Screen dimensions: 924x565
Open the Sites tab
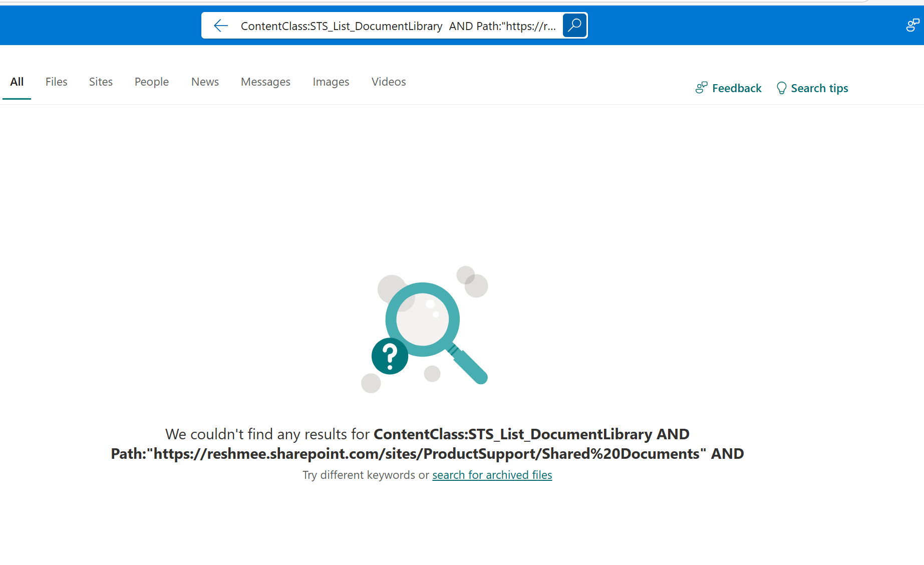coord(101,82)
